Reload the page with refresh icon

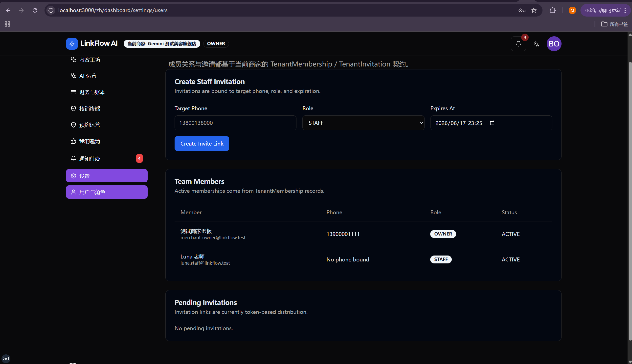pyautogui.click(x=35, y=10)
